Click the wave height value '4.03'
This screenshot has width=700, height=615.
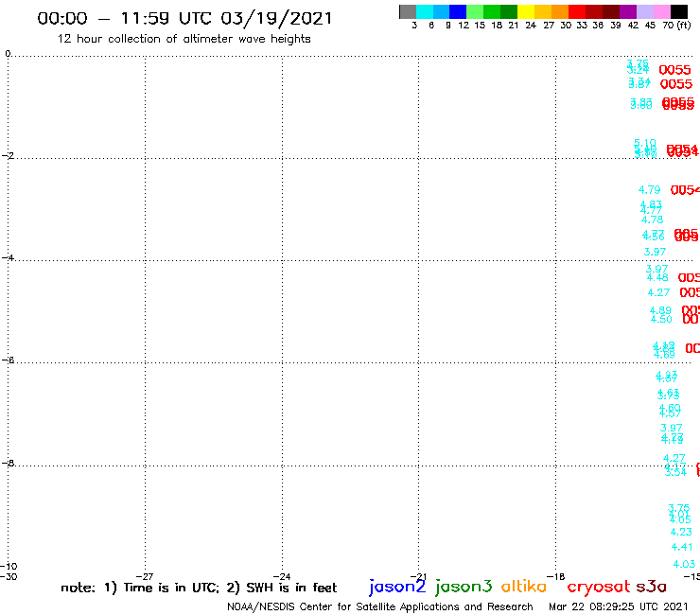coord(684,564)
